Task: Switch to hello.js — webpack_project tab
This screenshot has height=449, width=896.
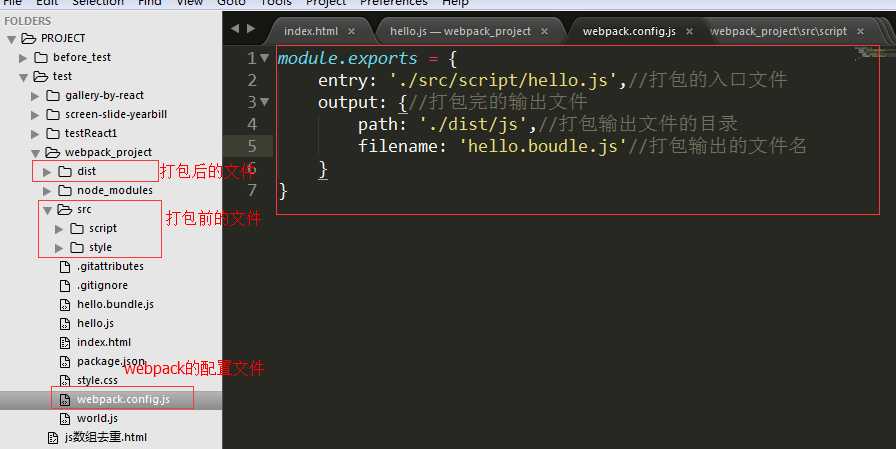Action: [461, 31]
